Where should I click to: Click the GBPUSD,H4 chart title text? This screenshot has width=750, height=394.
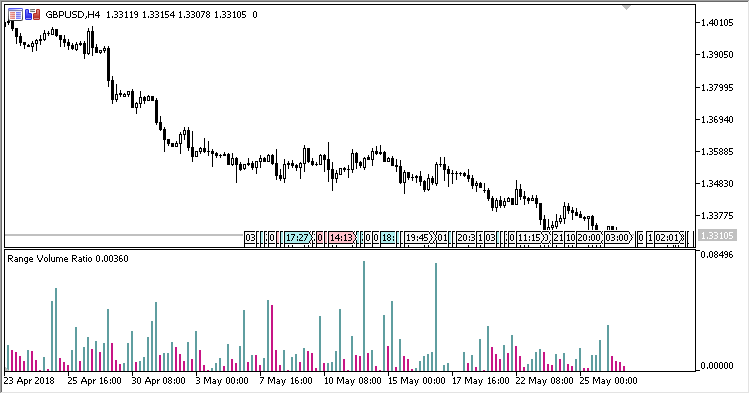(x=73, y=15)
